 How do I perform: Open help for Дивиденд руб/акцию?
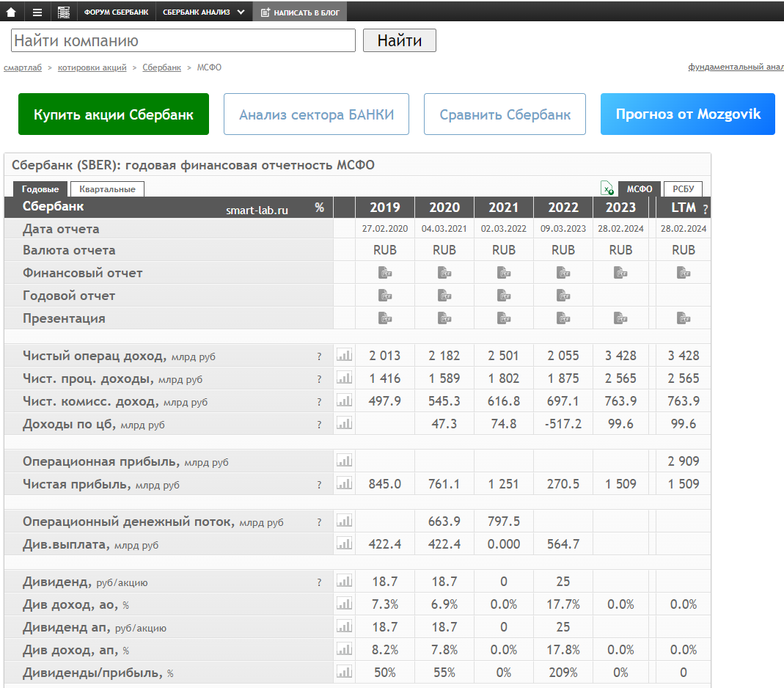pos(319,582)
